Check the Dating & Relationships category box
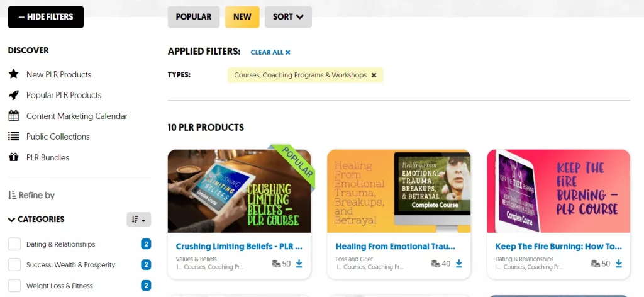 [14, 244]
